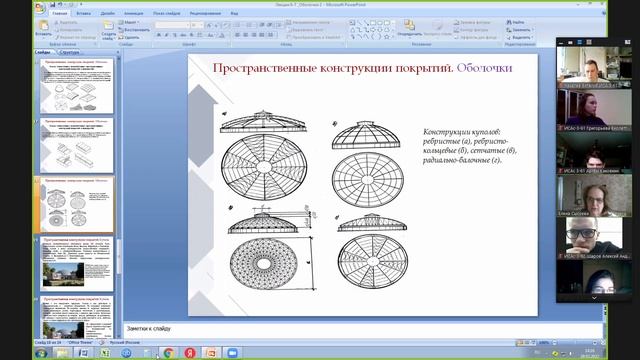Click Удалить slide button
This screenshot has width=640, height=360.
[x=129, y=37]
